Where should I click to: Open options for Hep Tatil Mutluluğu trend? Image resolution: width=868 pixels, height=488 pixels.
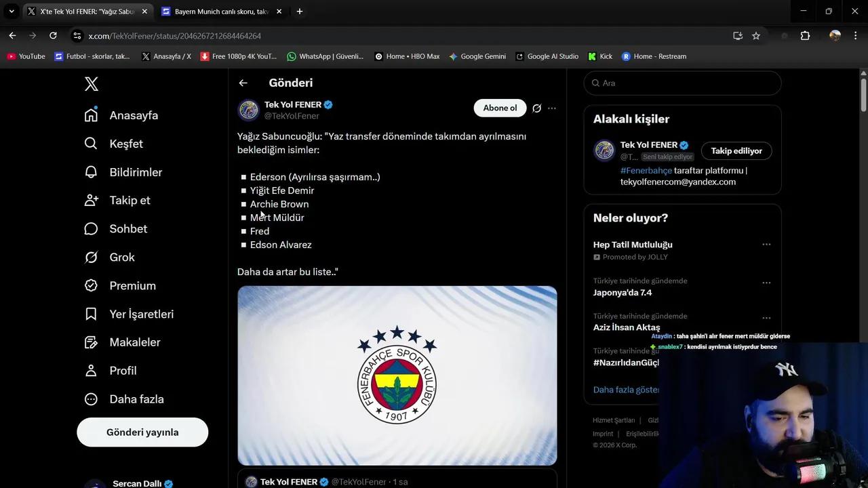[766, 245]
